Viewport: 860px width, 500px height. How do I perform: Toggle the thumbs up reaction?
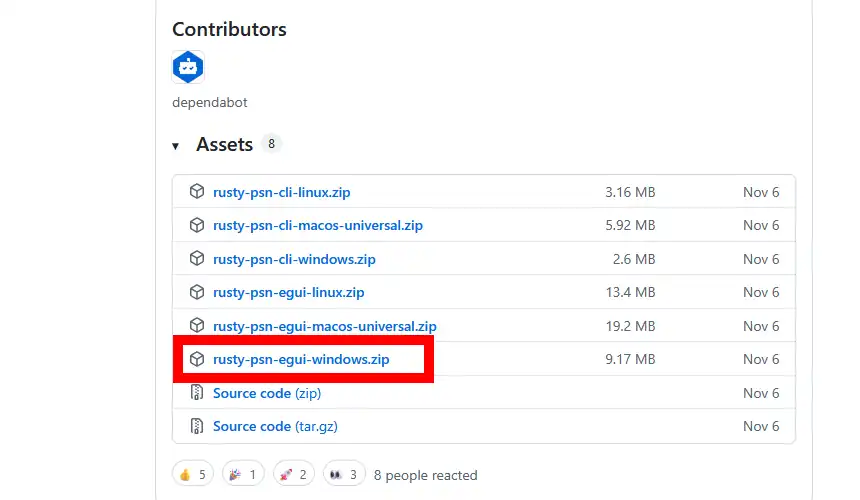pos(192,474)
